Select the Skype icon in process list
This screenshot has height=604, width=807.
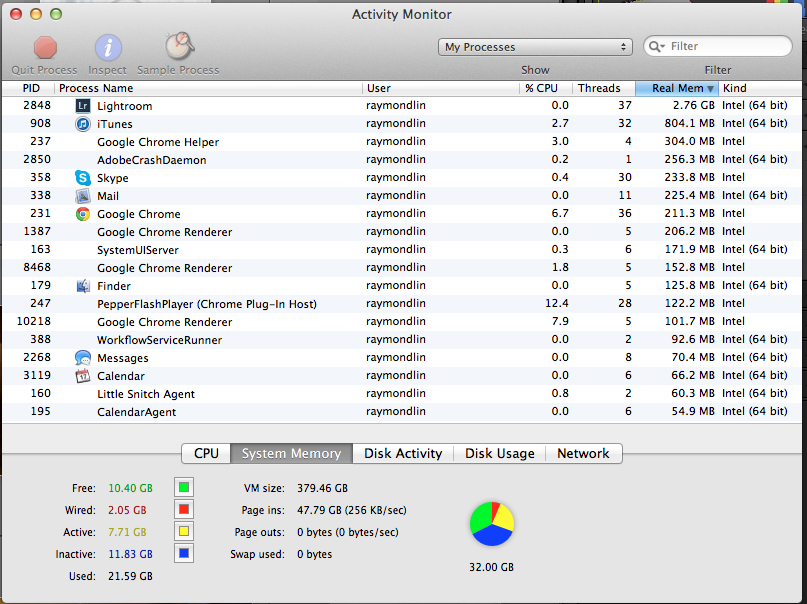coord(84,178)
